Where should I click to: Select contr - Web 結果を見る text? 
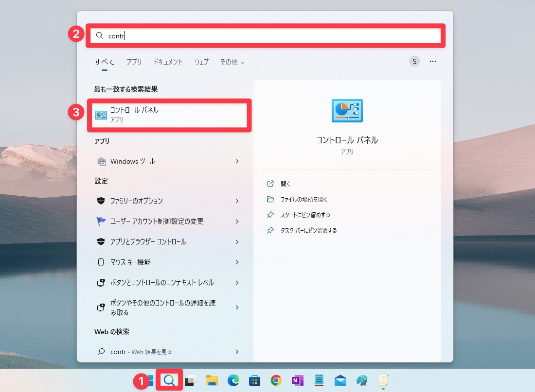pos(141,352)
